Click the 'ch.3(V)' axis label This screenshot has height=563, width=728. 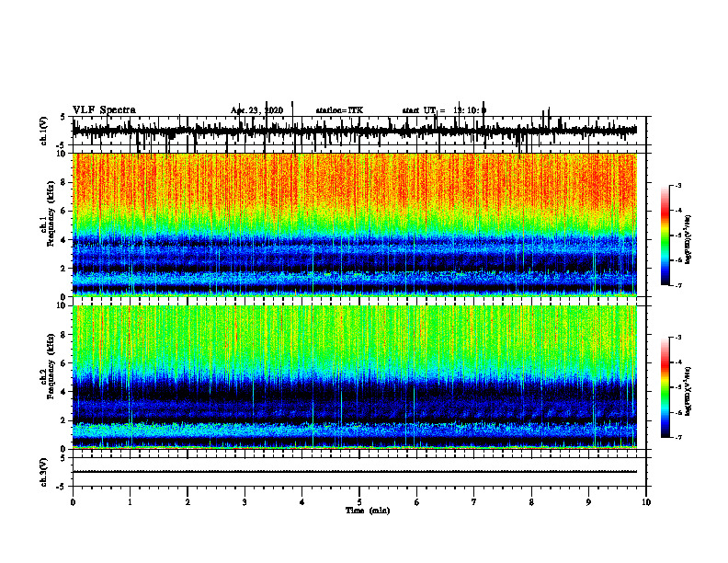tap(43, 472)
